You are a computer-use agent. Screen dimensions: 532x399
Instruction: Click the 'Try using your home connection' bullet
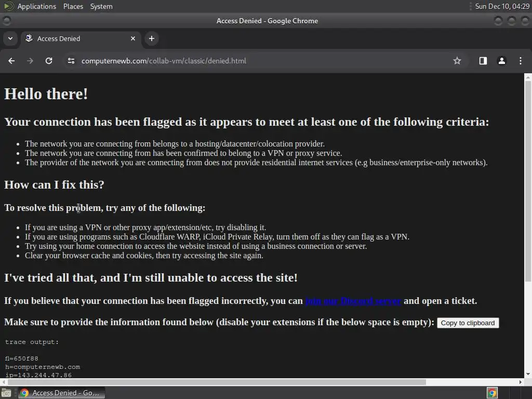coord(196,246)
